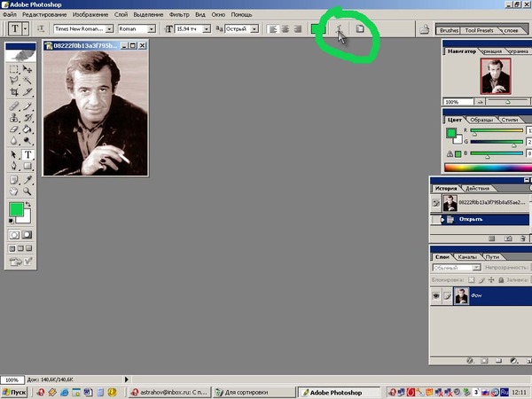Enable center text alignment
The height and width of the screenshot is (399, 532).
tap(286, 29)
